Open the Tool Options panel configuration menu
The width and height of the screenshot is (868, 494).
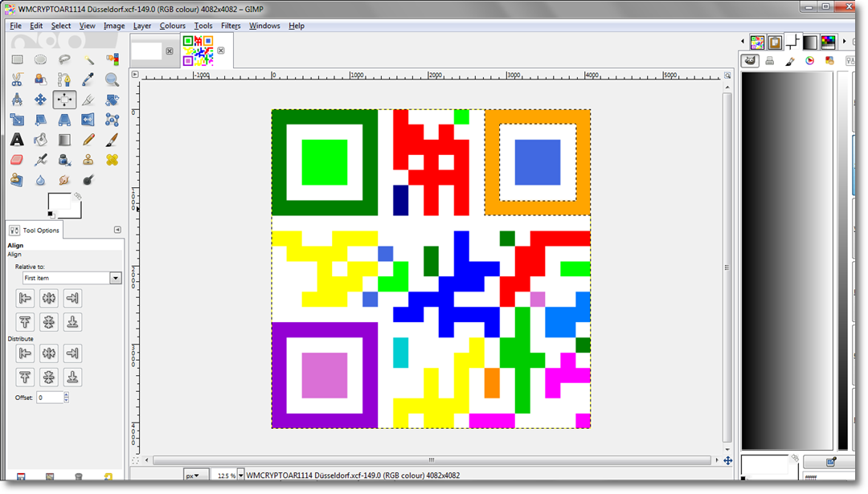[x=117, y=230]
